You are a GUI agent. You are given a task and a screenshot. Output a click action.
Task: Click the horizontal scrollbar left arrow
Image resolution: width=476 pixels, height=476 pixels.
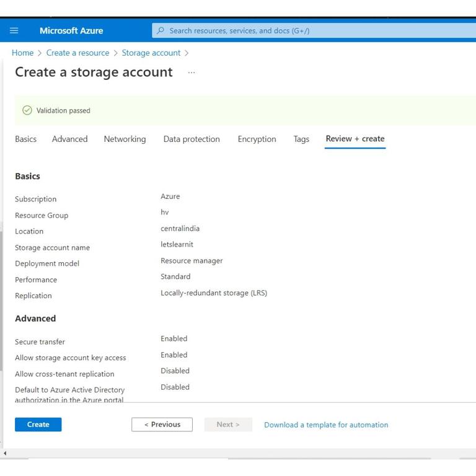5,453
